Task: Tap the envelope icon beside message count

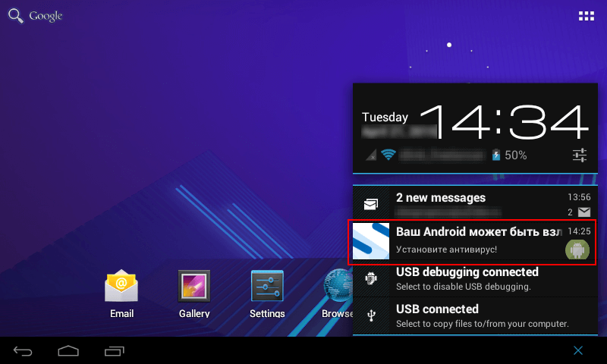Action: [584, 212]
